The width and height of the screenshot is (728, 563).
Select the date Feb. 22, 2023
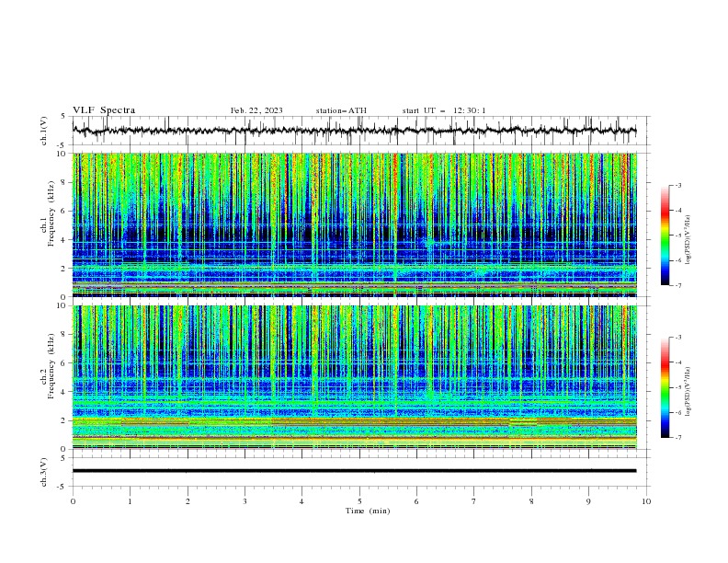click(x=256, y=110)
